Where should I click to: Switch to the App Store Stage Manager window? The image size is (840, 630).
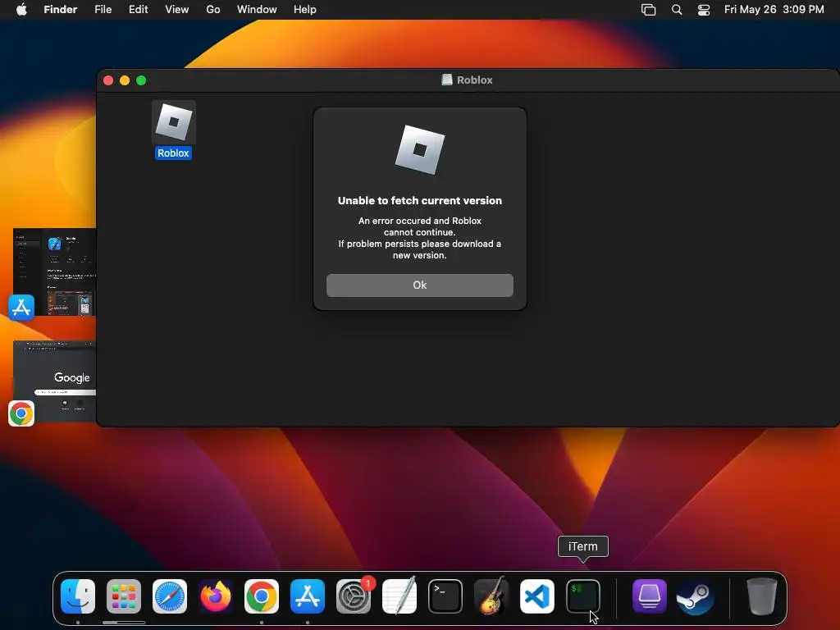click(x=55, y=272)
